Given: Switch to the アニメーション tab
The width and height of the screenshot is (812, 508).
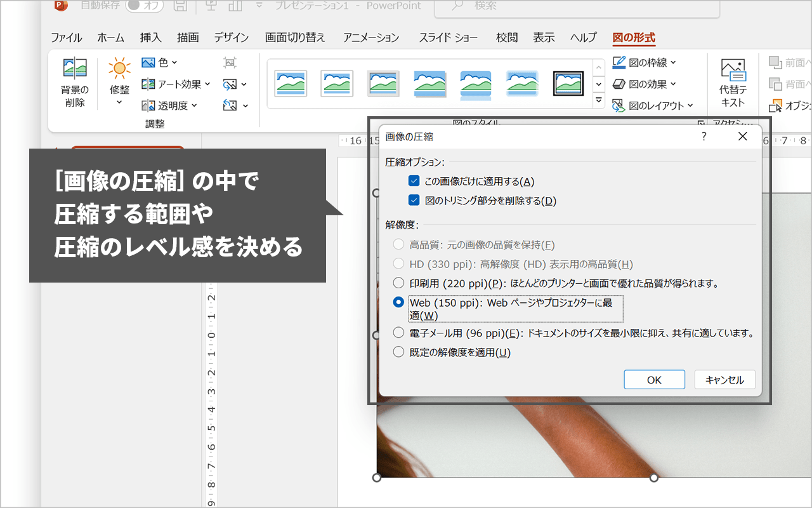Looking at the screenshot, I should [x=371, y=37].
